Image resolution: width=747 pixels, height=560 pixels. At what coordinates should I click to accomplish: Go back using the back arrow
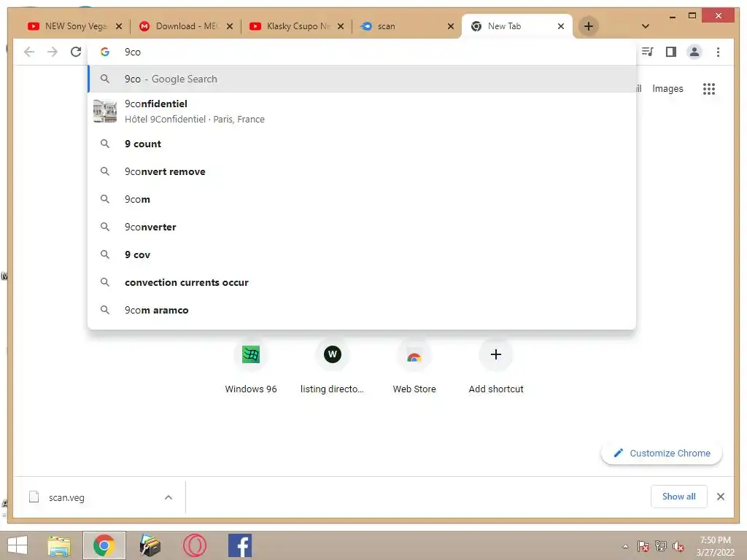pos(29,52)
